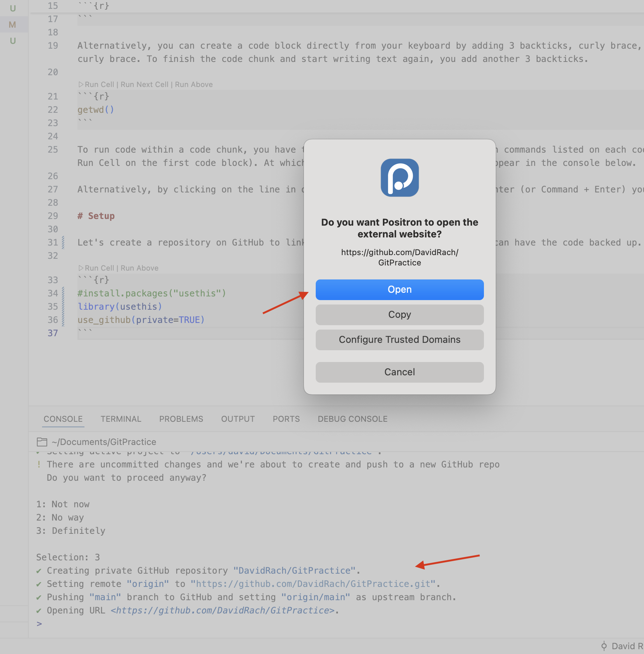Cancel the open external website dialog
Image resolution: width=644 pixels, height=654 pixels.
click(399, 372)
